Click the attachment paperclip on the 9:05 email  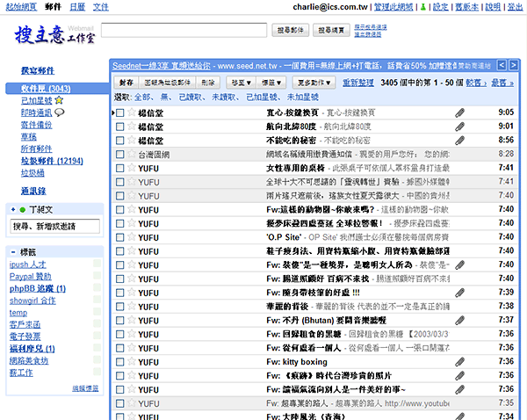459,112
